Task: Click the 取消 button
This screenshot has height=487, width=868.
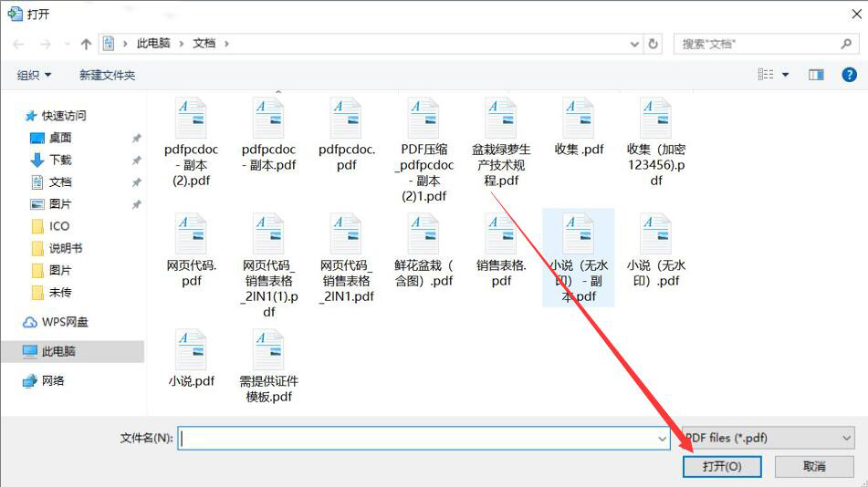Action: (x=814, y=467)
